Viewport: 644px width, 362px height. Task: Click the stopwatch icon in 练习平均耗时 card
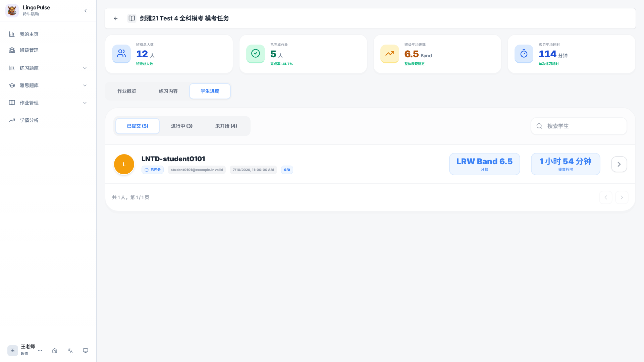coord(524,54)
